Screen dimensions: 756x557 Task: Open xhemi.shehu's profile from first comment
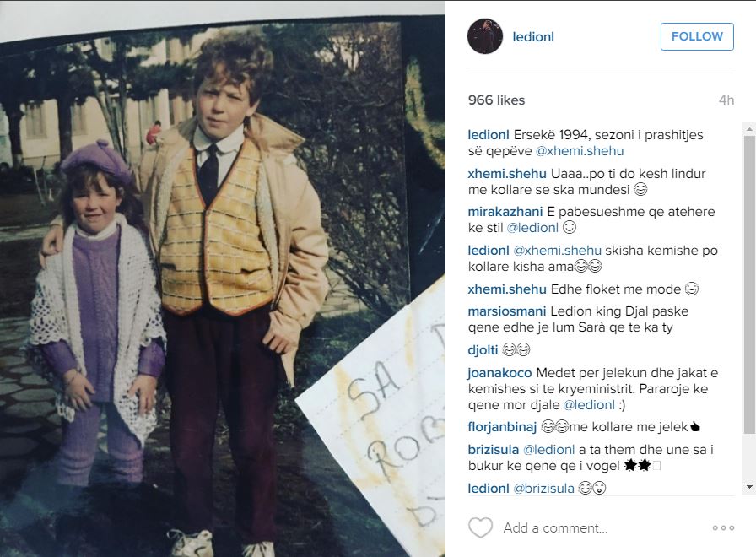pos(507,174)
